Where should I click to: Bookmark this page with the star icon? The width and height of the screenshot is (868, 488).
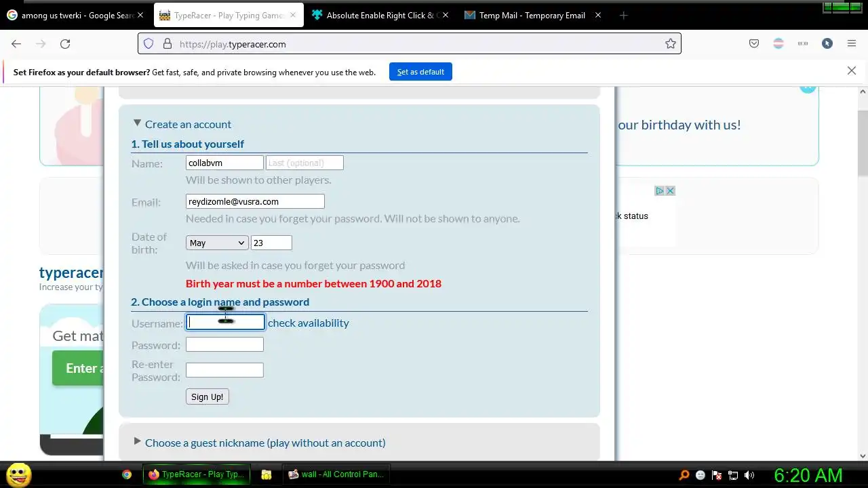(670, 43)
